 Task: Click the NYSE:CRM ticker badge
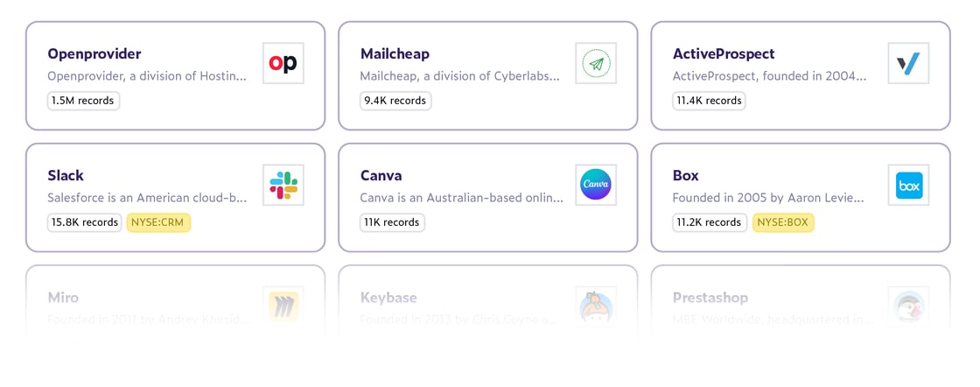[158, 222]
